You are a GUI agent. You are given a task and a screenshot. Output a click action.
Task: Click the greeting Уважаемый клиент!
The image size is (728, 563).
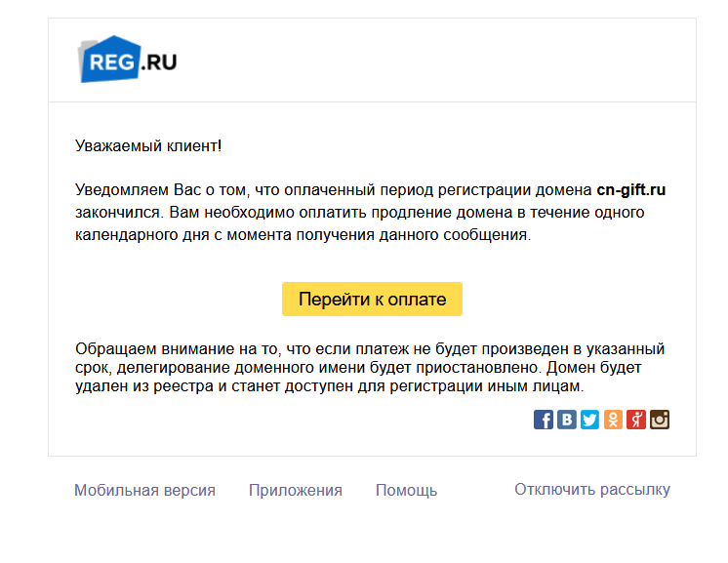coord(148,146)
